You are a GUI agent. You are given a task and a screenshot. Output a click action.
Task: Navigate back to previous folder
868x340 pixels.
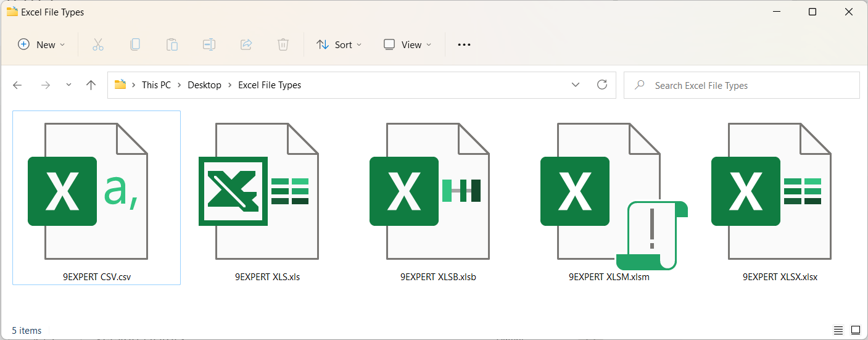[17, 85]
